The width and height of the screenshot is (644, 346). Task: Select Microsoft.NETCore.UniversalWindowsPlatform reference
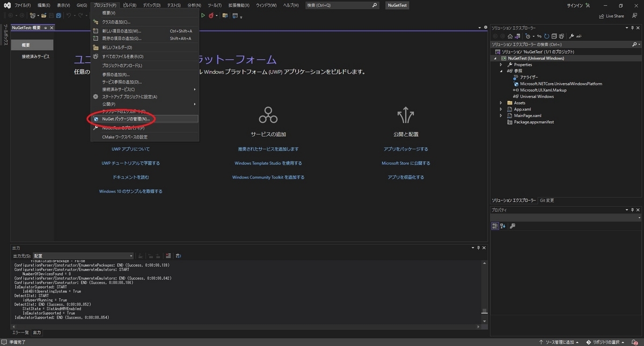[x=561, y=84]
